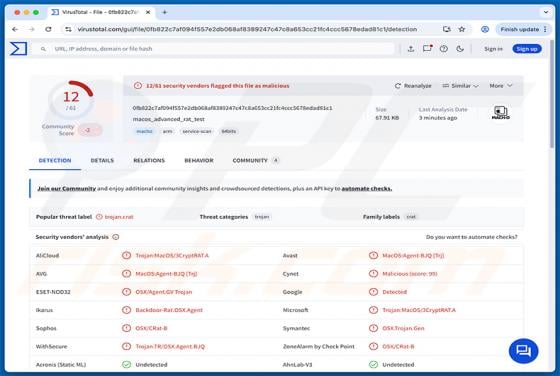Image resolution: width=560 pixels, height=376 pixels.
Task: Click the crat family label tag
Action: click(411, 217)
